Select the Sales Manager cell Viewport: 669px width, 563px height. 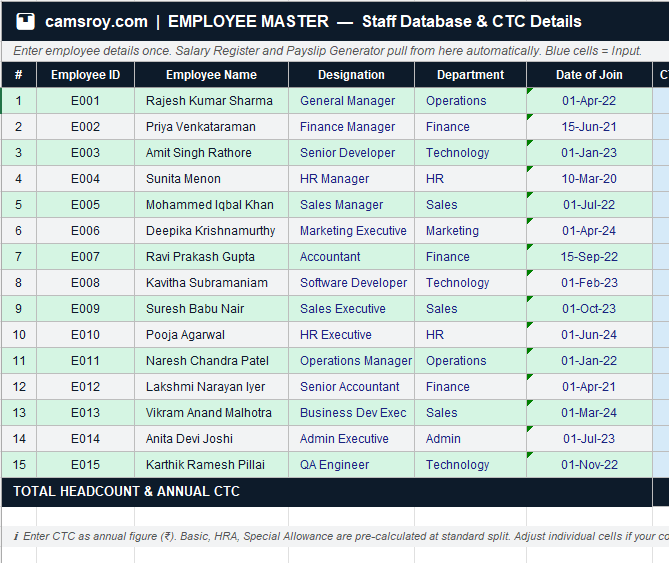point(351,205)
